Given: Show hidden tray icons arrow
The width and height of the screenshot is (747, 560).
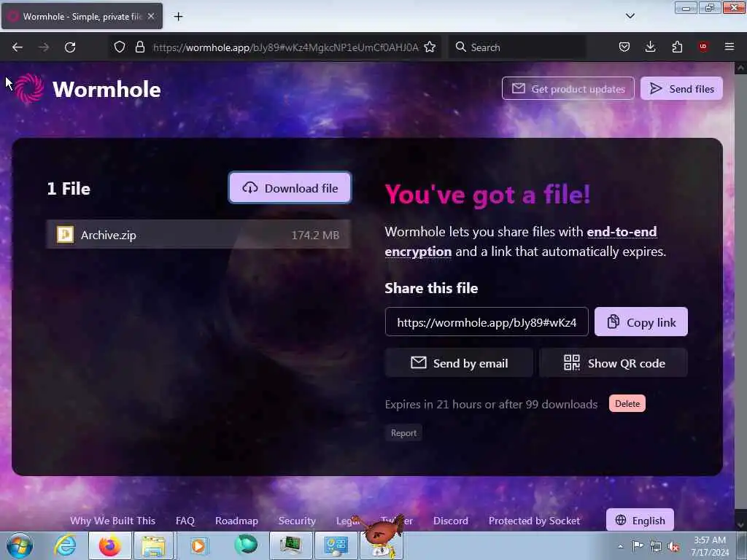Looking at the screenshot, I should [620, 546].
